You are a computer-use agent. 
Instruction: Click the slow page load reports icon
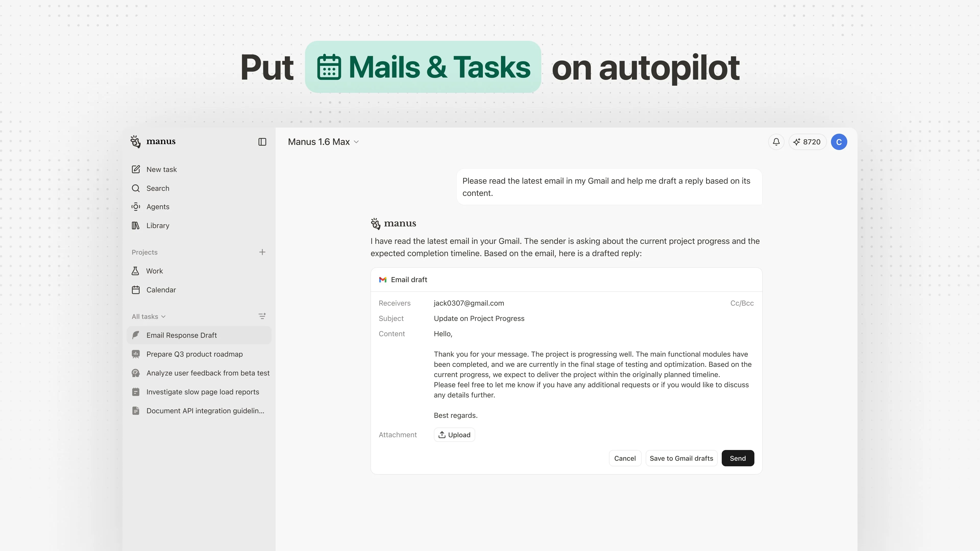point(136,392)
